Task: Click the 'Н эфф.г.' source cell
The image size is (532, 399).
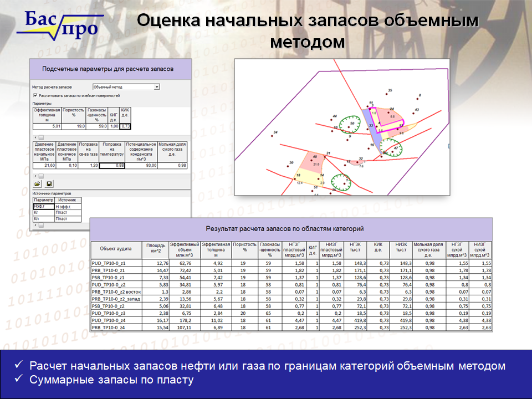Action: click(x=68, y=206)
